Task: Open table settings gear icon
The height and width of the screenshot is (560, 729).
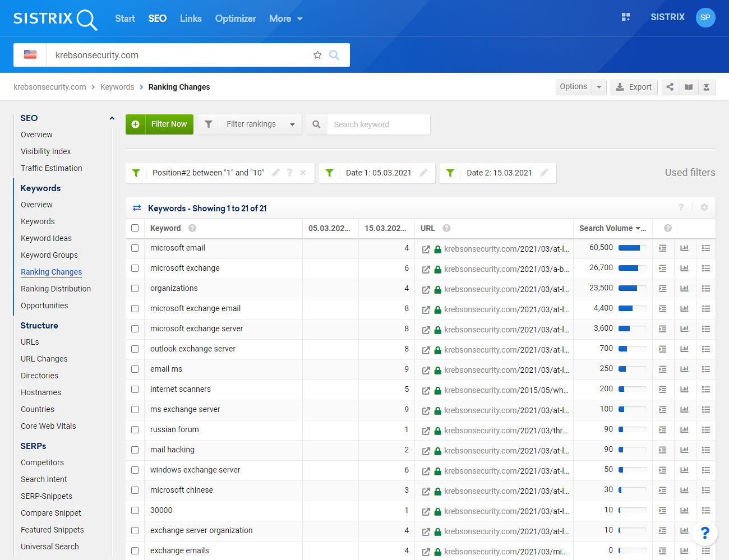Action: (x=704, y=207)
